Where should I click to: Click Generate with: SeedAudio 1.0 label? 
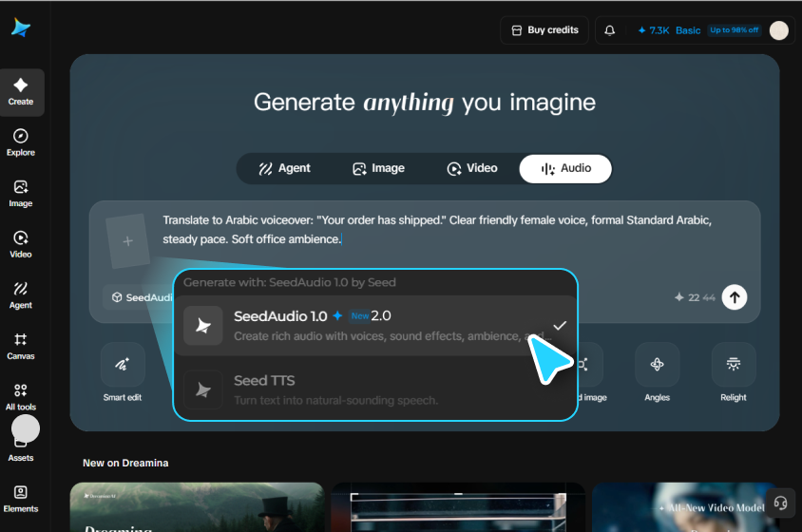290,282
